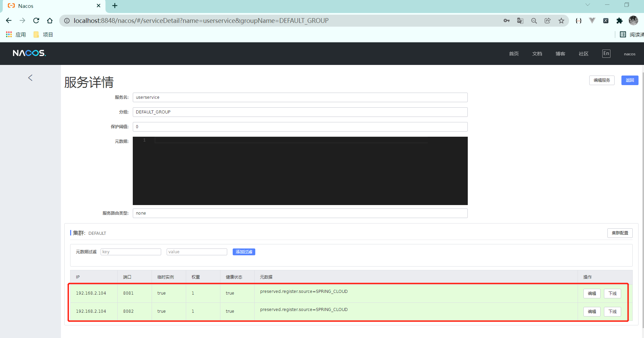Reload the Nacos page
Viewport: 644px width, 338px height.
tap(36, 21)
